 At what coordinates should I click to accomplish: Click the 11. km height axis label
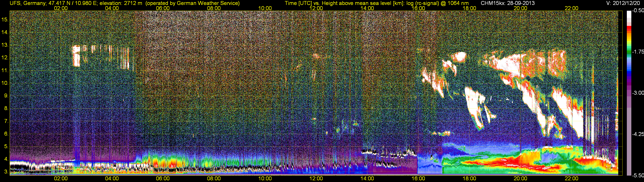coord(5,70)
